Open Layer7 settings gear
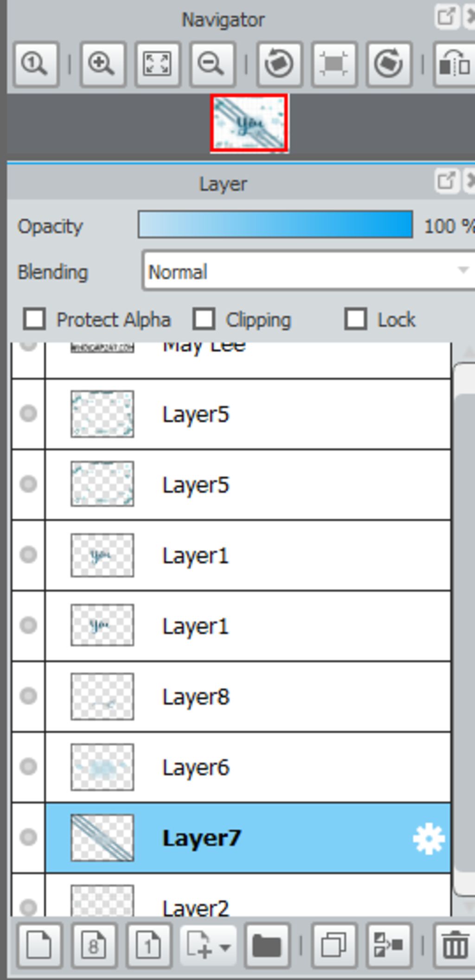 (429, 838)
